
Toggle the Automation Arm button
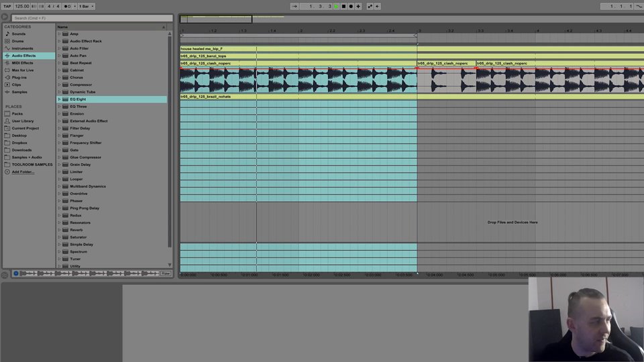pos(370,6)
